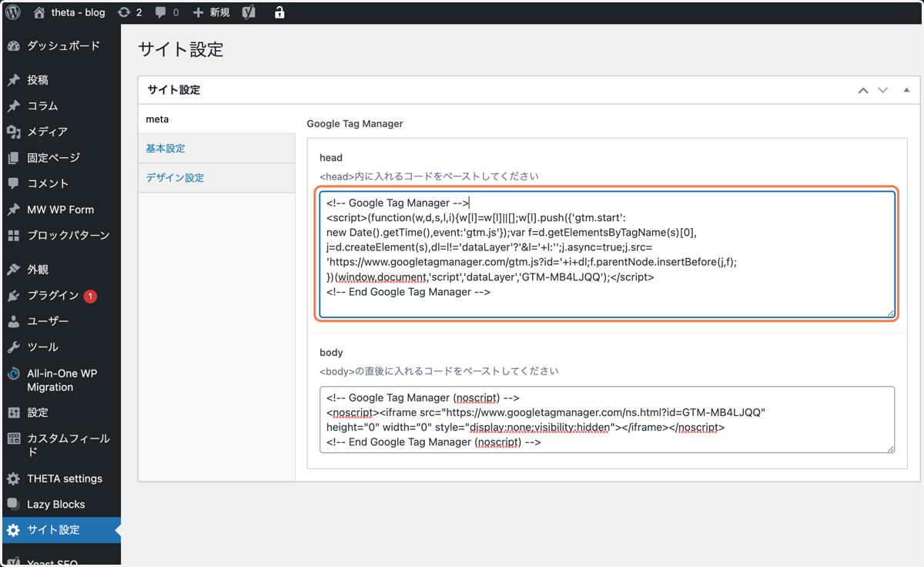Click the plus icon for 新規
Image resolution: width=924 pixels, height=567 pixels.
[x=199, y=12]
